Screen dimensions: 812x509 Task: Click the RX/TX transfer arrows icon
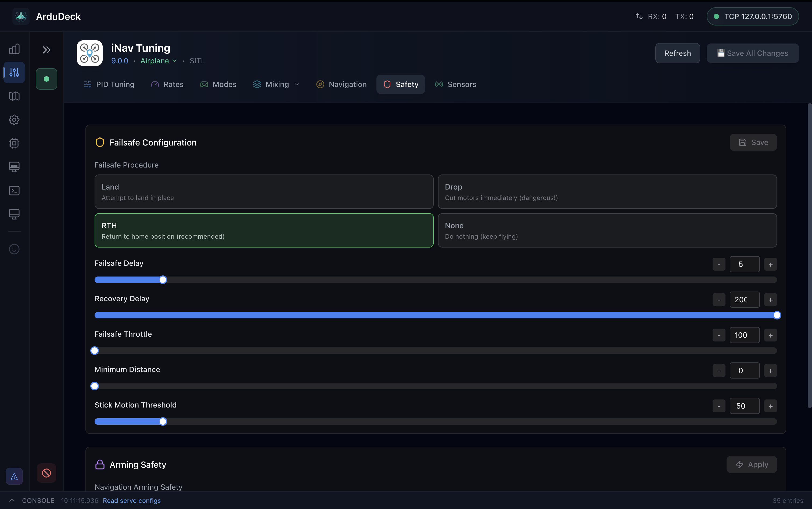639,16
